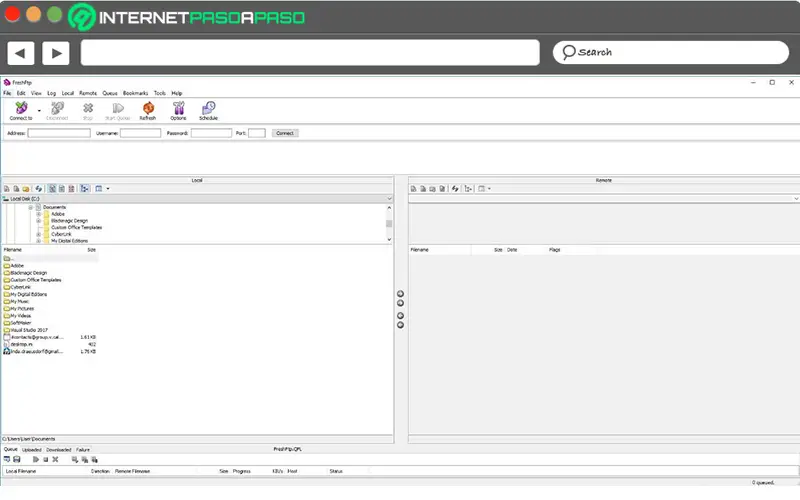Viewport: 800px width, 500px height.
Task: Sort remote list by the Flags column header
Action: [555, 250]
